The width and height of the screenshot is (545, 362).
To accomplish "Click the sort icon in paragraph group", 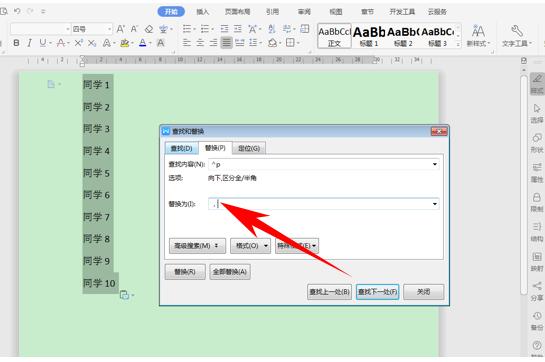I will (x=272, y=29).
